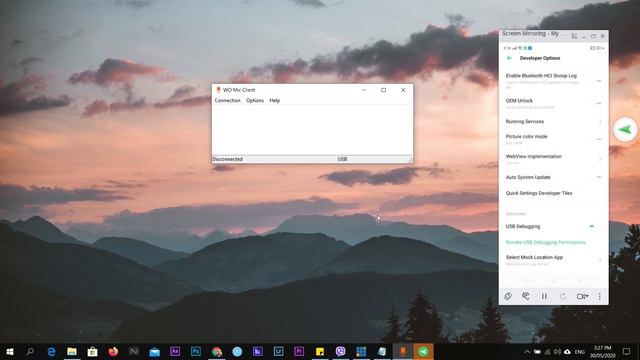Pause the screen mirroring

click(x=544, y=296)
